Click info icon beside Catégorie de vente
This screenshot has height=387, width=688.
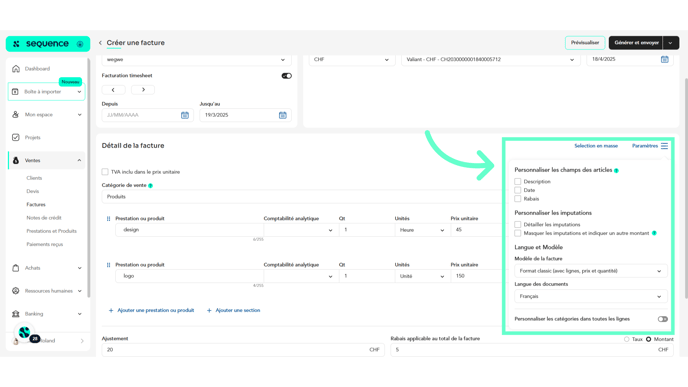coord(150,186)
